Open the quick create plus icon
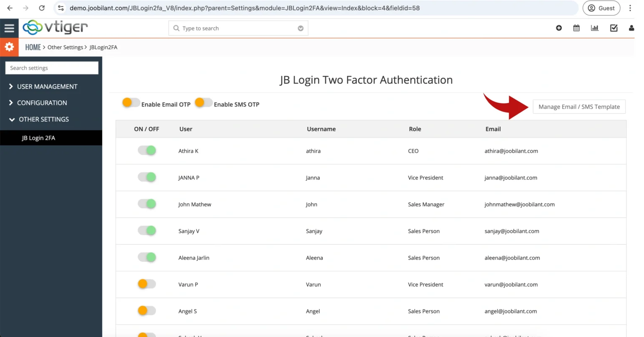 558,28
